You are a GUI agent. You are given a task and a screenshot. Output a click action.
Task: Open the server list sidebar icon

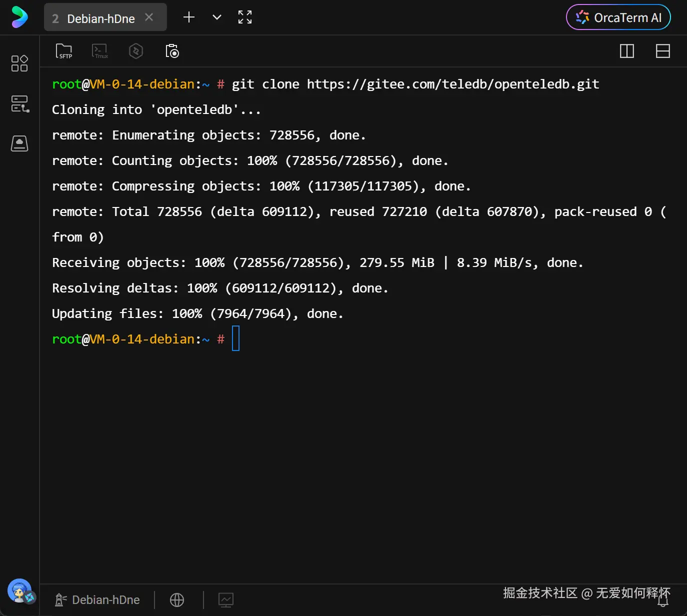pos(20,104)
